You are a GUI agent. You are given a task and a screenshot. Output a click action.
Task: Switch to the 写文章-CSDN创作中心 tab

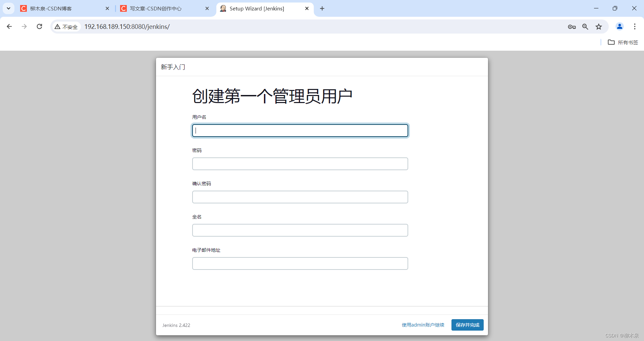[165, 8]
